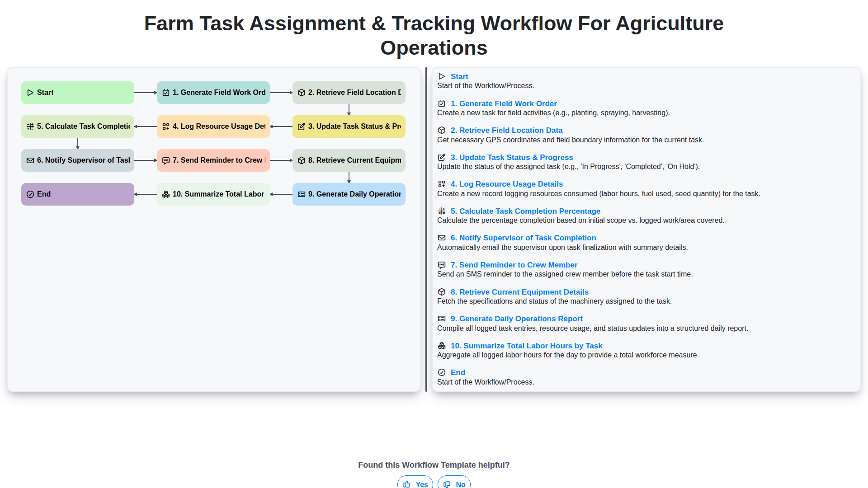868x488 pixels.
Task: Click the box icon on Retrieve Current Equipment node
Action: click(302, 160)
